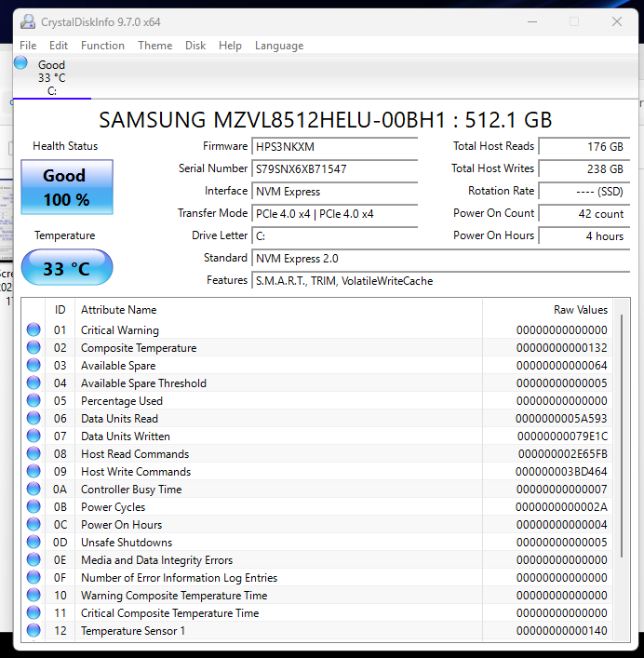Minimize the CrystalDiskInfo window
Image resolution: width=644 pixels, height=658 pixels.
[532, 21]
